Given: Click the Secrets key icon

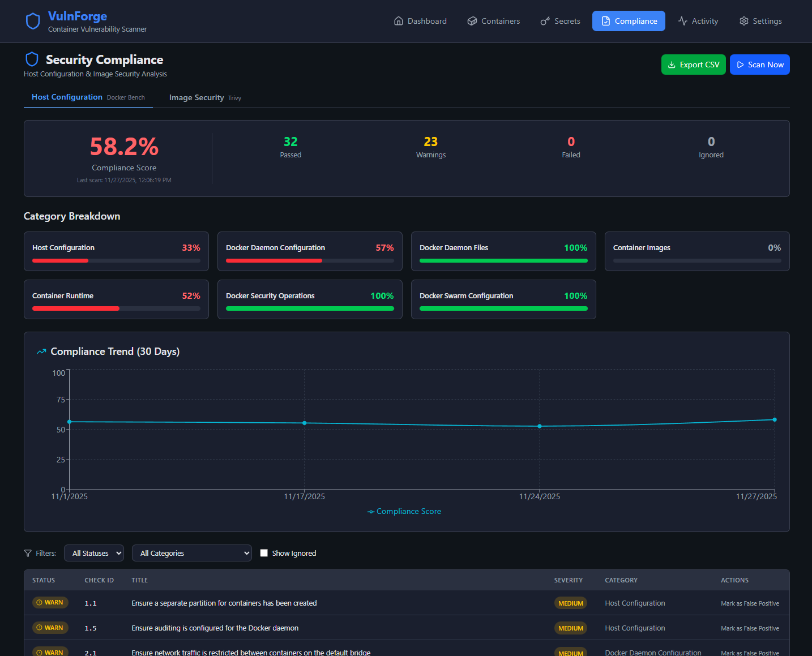Looking at the screenshot, I should [x=545, y=21].
